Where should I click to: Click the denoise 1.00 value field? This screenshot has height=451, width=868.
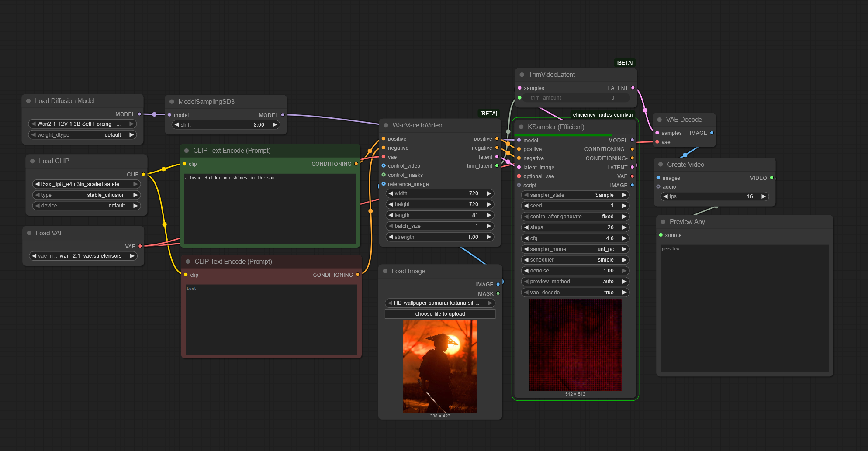tap(575, 271)
